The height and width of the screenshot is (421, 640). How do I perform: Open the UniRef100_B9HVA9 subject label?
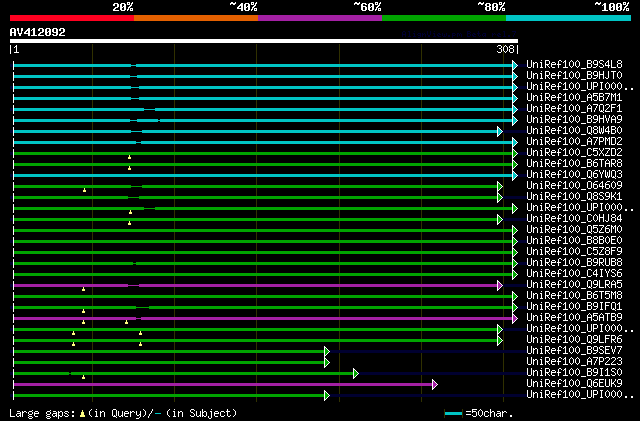pos(574,120)
